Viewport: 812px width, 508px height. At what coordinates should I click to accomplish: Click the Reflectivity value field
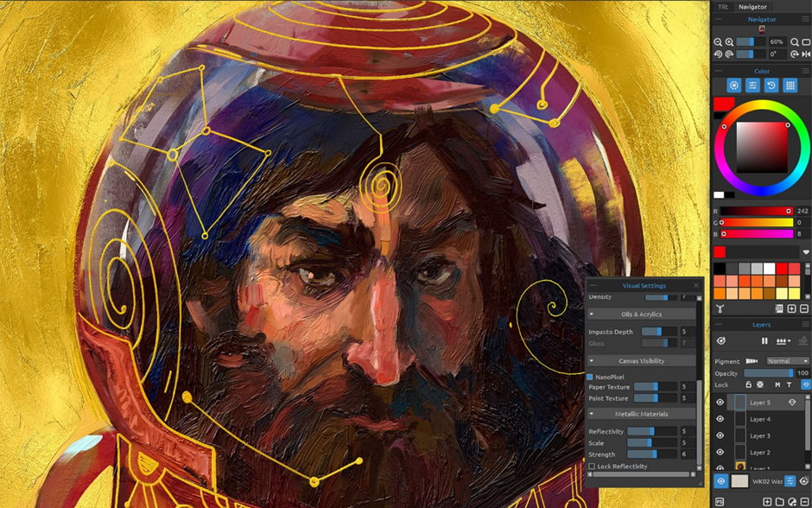pos(688,431)
